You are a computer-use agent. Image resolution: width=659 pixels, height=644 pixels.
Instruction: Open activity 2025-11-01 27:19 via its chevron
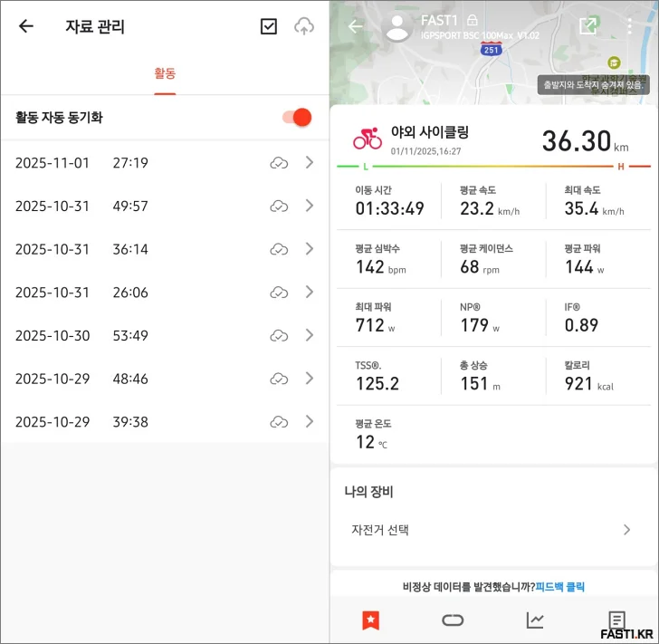[x=310, y=162]
